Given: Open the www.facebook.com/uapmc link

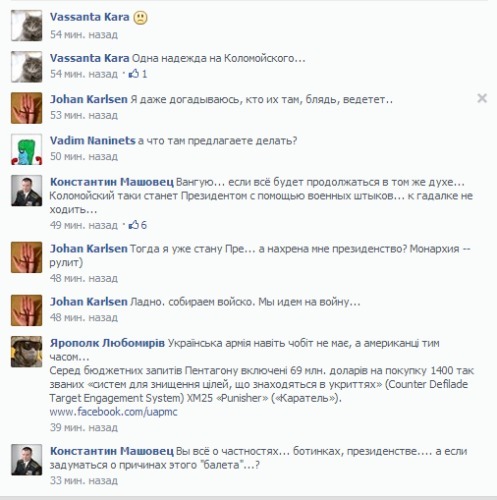Looking at the screenshot, I should click(x=113, y=412).
